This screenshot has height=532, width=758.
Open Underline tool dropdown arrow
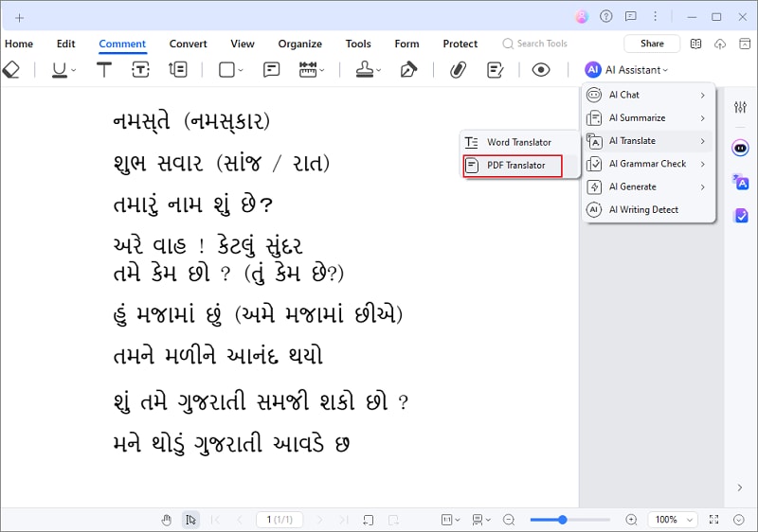pos(74,70)
